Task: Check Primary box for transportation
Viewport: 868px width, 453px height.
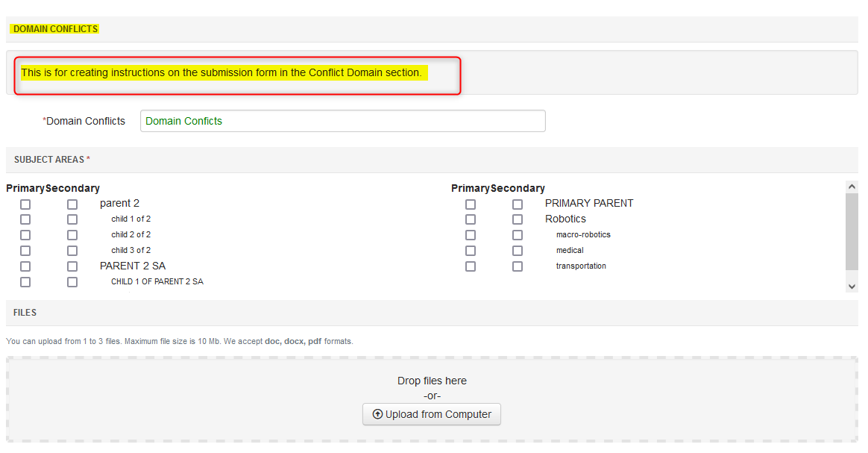Action: (471, 266)
